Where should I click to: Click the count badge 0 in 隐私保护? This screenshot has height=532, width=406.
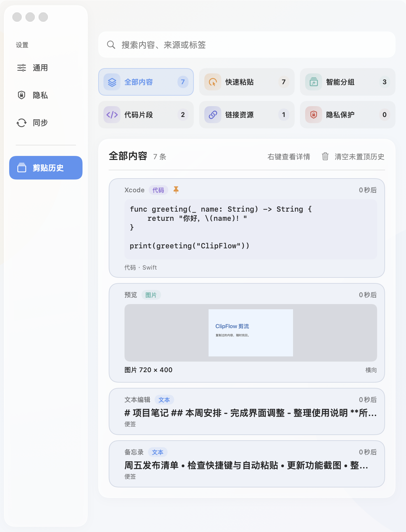(385, 115)
